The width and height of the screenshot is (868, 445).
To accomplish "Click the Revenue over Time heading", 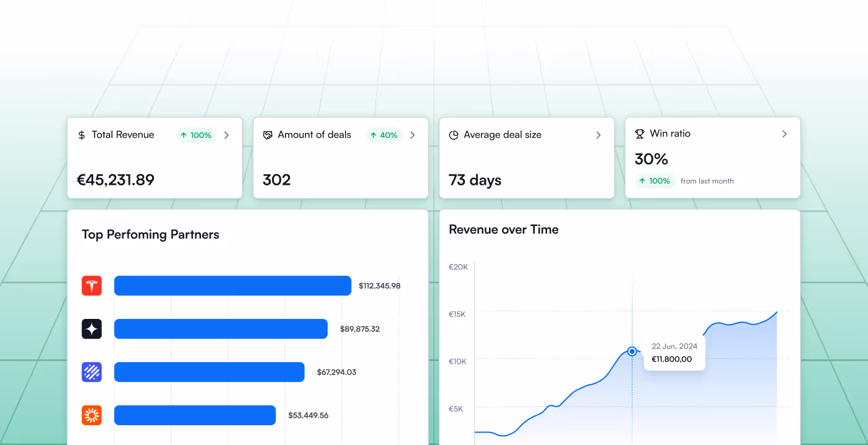I will coord(504,229).
